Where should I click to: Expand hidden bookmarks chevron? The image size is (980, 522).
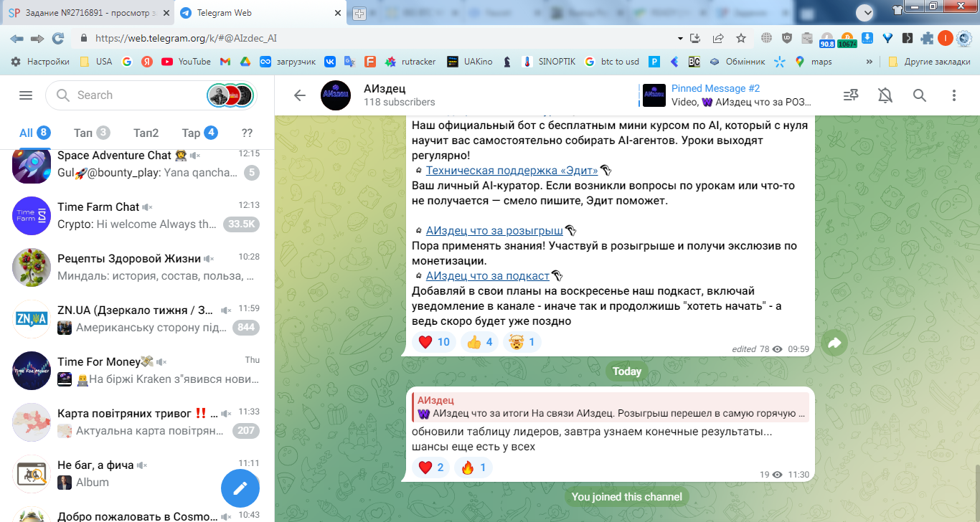(870, 62)
